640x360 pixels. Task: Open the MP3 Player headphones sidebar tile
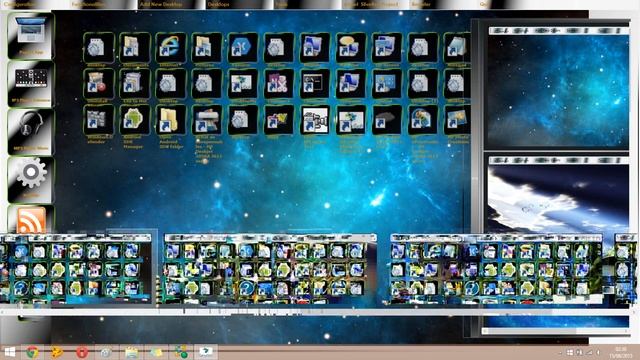pos(31,131)
